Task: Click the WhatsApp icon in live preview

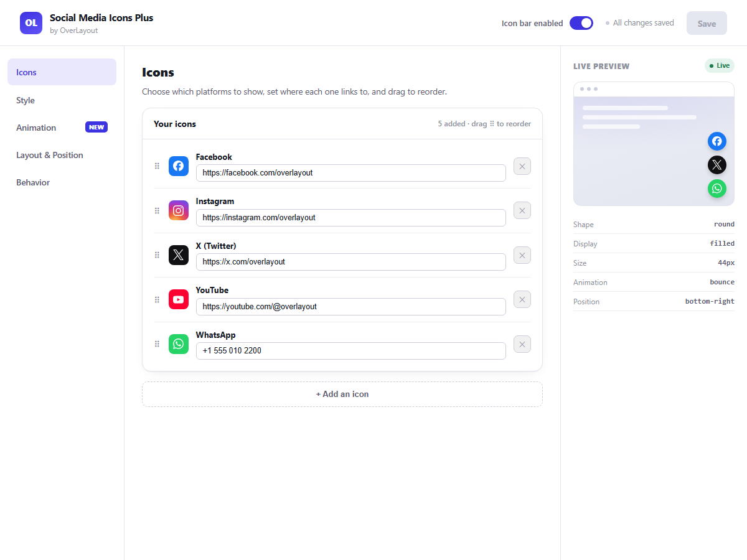Action: 717,189
